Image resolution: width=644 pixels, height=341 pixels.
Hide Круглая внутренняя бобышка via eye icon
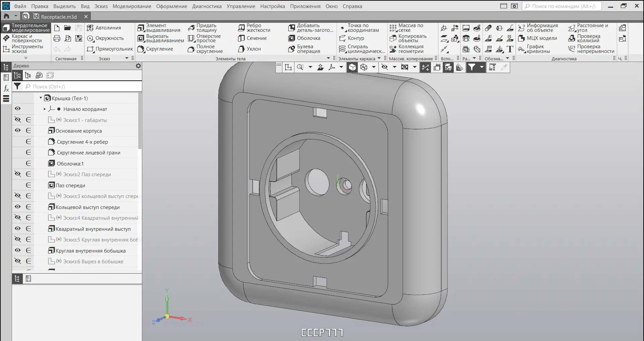[18, 250]
